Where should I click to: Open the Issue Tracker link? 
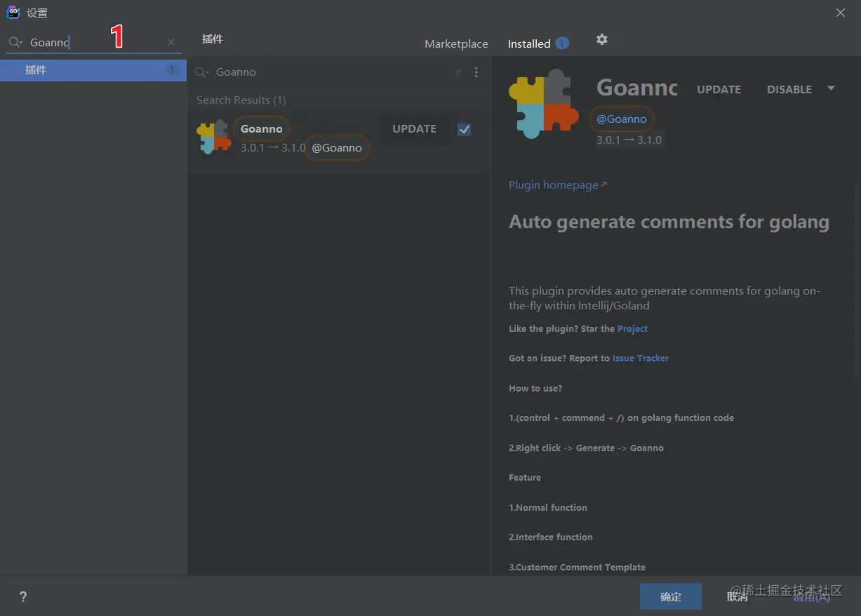pyautogui.click(x=641, y=358)
